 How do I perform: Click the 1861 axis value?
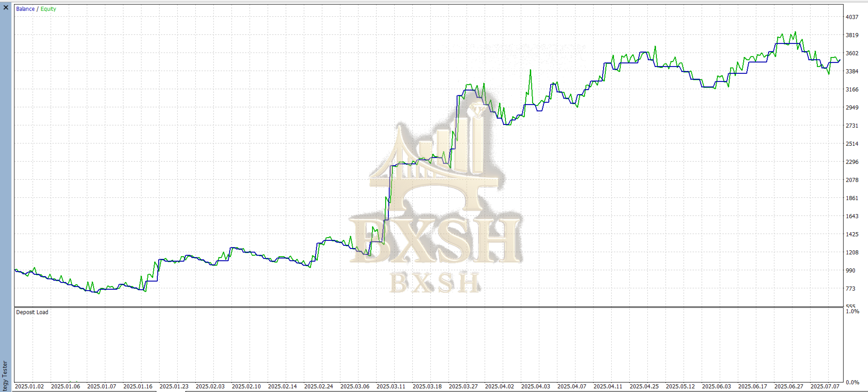(x=852, y=198)
